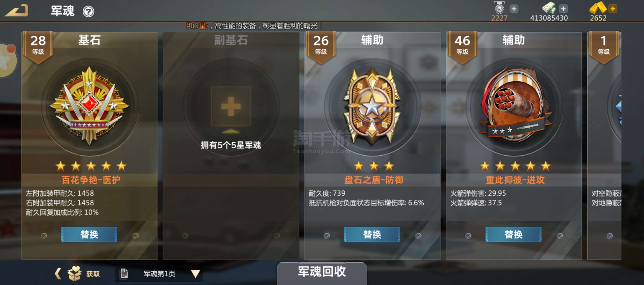
Task: Replace the level 26 辅助 soul
Action: [372, 234]
